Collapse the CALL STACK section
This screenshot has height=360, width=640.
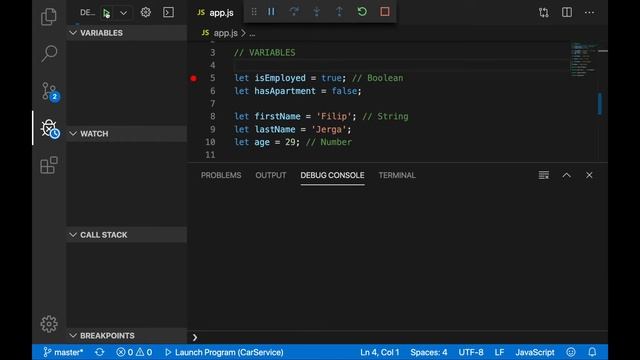coord(127,235)
